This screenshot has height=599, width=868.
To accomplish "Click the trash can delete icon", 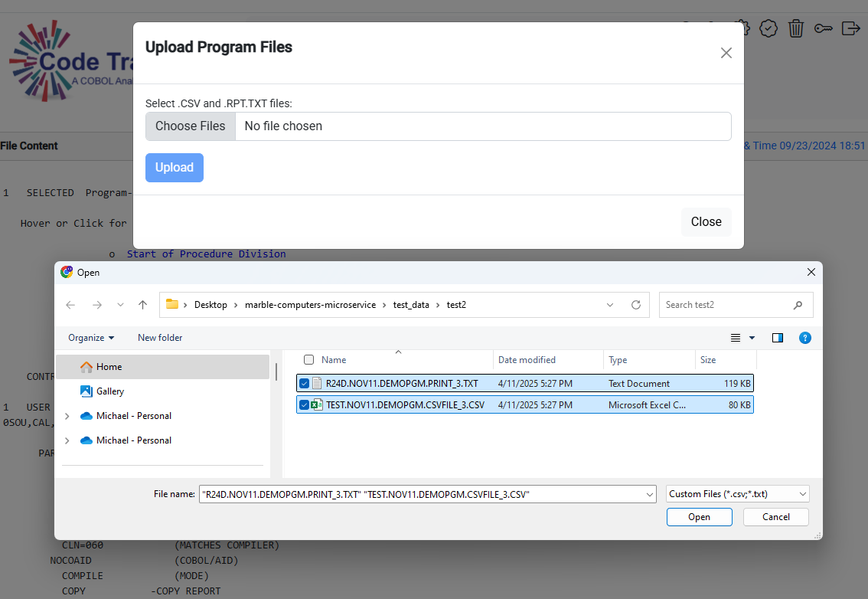I will click(796, 28).
